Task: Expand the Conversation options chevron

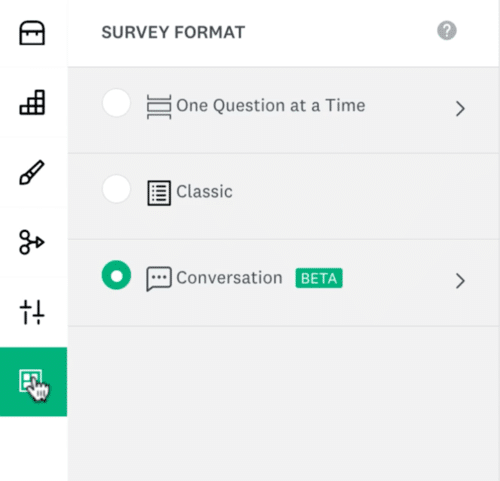Action: 460,281
